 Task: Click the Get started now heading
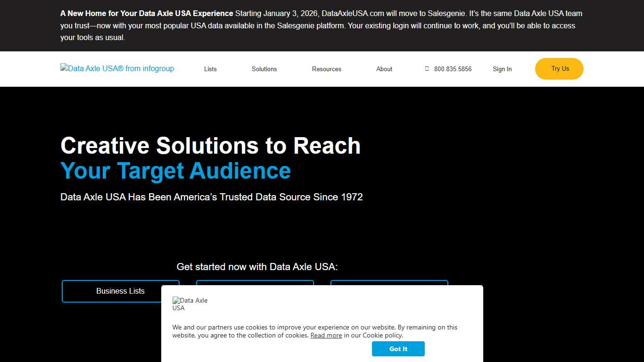(x=257, y=266)
